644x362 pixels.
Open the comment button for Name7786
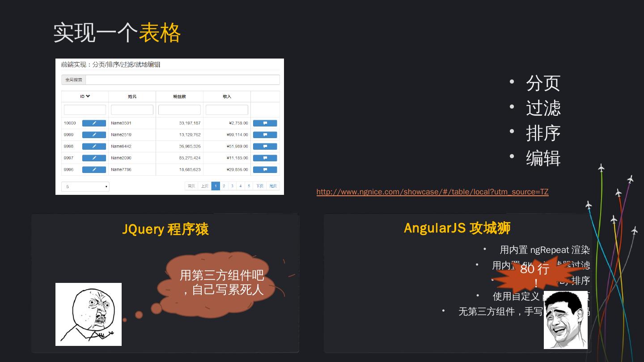[265, 170]
